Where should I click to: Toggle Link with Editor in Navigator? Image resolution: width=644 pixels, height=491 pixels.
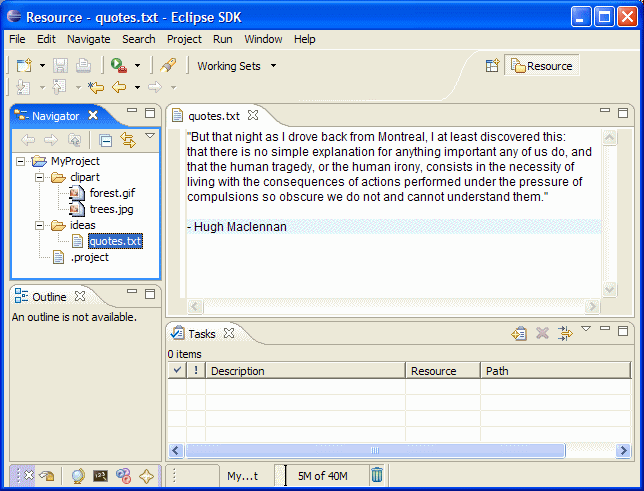coord(128,140)
